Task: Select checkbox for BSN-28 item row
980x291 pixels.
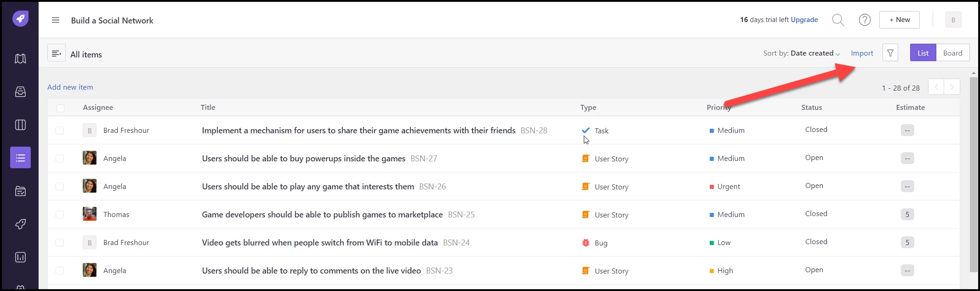Action: pos(60,131)
